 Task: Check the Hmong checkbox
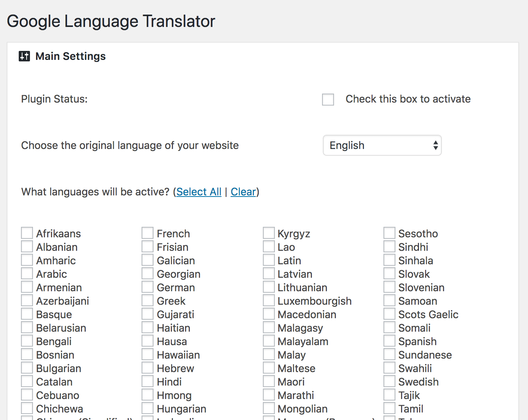tap(148, 395)
